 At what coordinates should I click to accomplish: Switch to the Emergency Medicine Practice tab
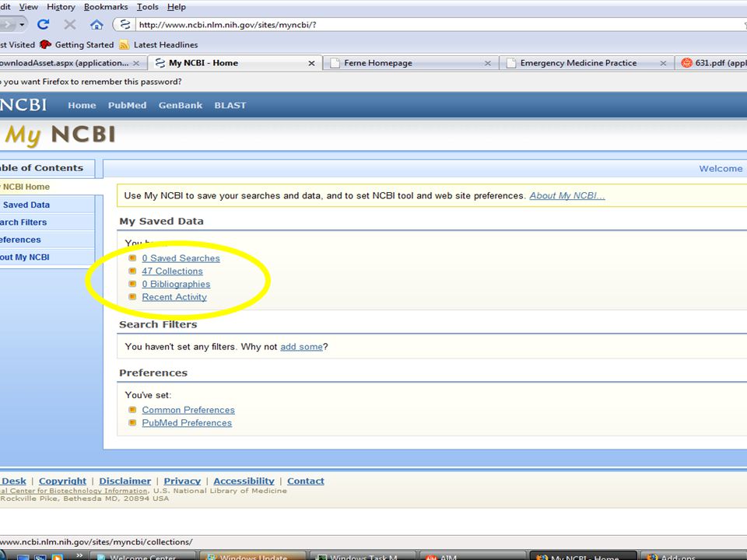[587, 63]
